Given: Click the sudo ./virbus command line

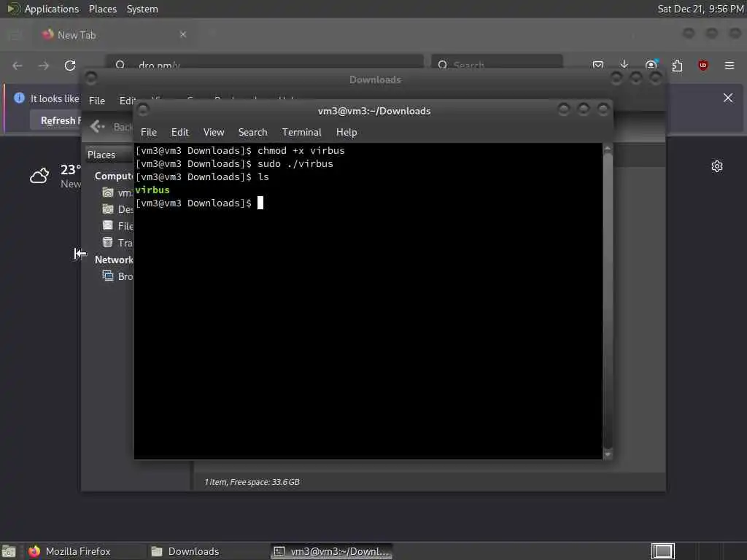Looking at the screenshot, I should pos(234,164).
